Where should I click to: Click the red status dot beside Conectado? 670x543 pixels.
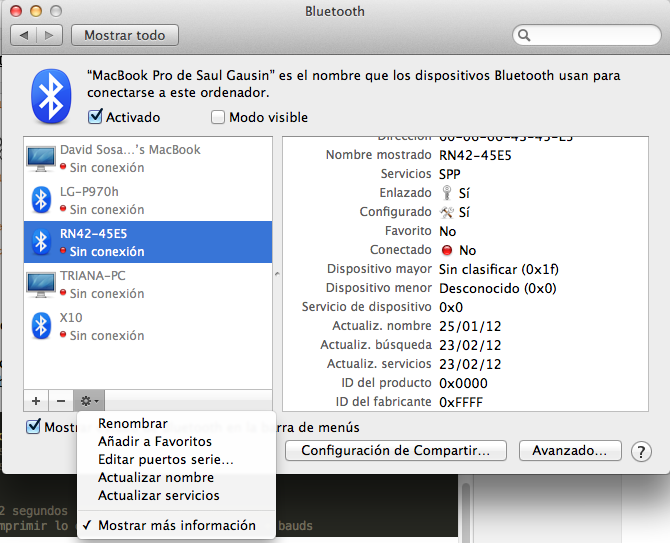pyautogui.click(x=447, y=250)
